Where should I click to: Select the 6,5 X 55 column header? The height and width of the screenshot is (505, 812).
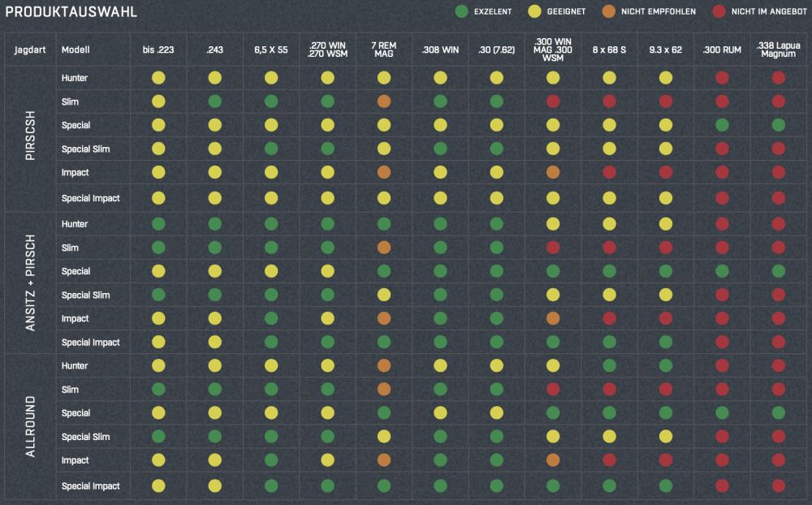click(x=271, y=50)
